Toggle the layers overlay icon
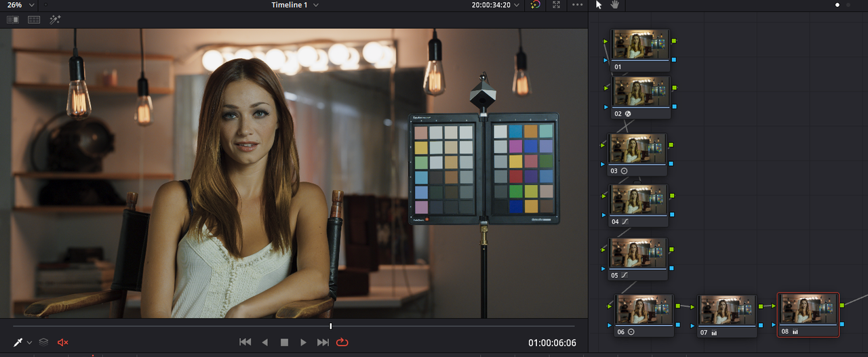 pyautogui.click(x=43, y=343)
